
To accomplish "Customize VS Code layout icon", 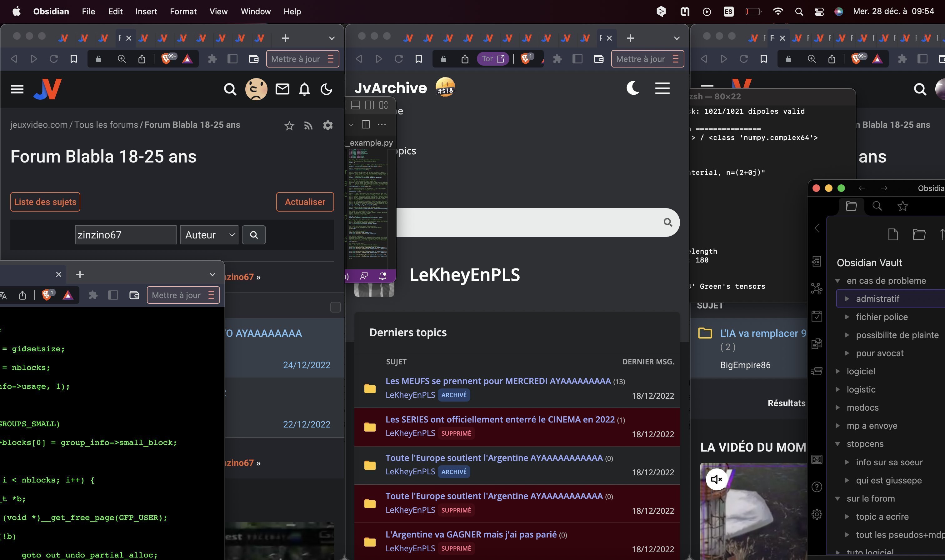I will pos(383,105).
